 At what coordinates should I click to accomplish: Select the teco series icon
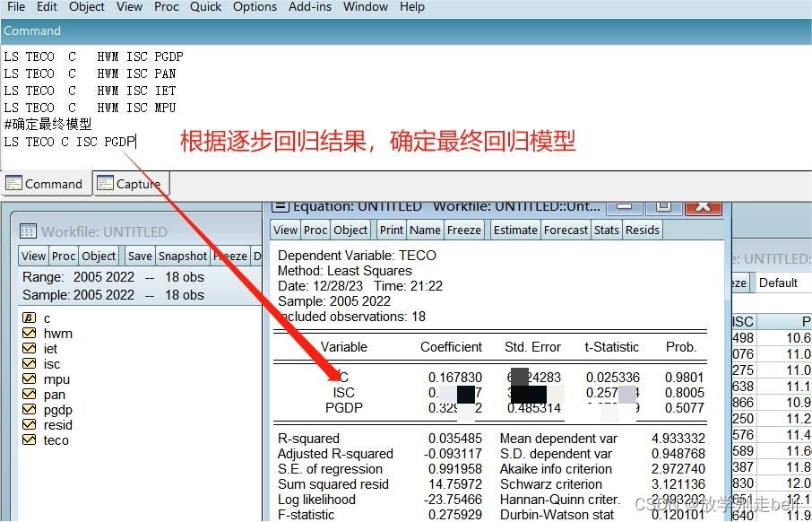point(29,440)
